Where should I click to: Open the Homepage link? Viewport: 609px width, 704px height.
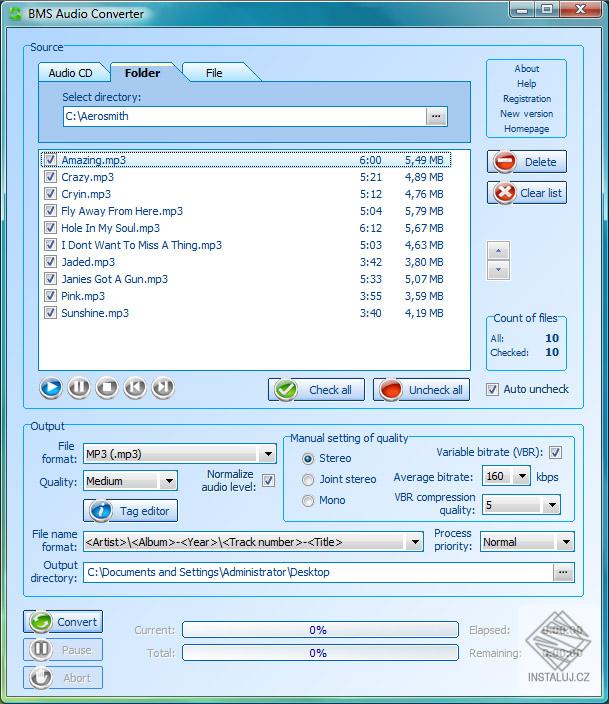click(x=527, y=129)
